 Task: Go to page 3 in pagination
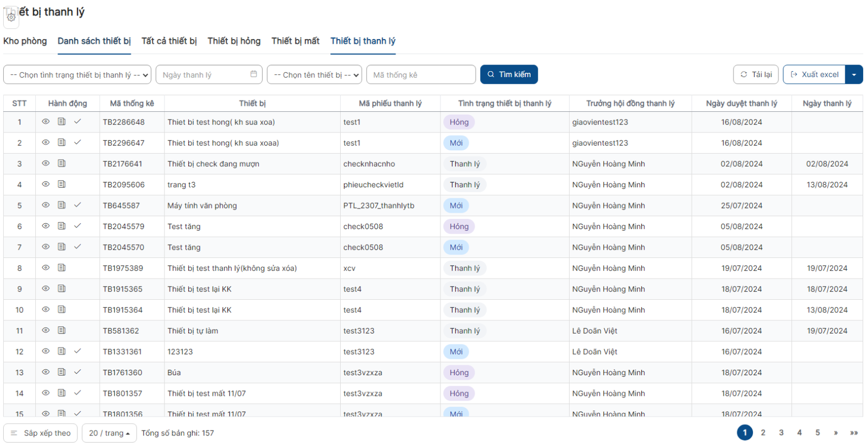tap(781, 433)
